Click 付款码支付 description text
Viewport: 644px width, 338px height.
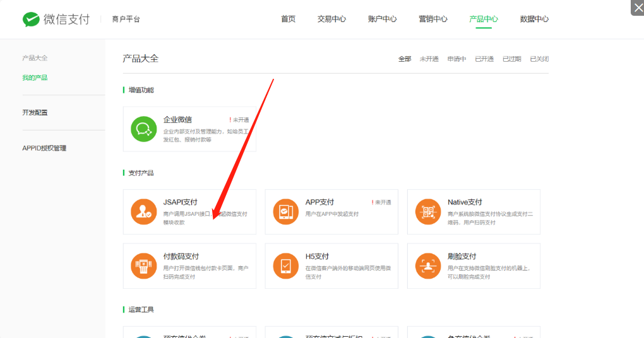tap(205, 272)
